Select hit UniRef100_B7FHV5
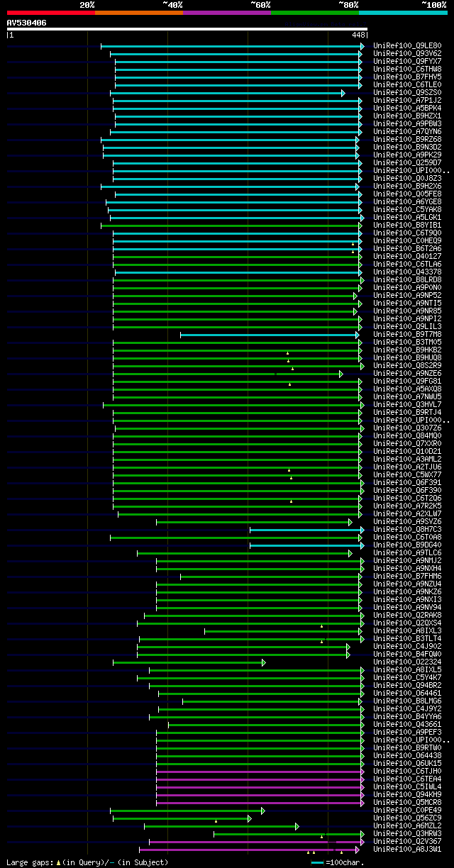454x868 pixels. 407,77
